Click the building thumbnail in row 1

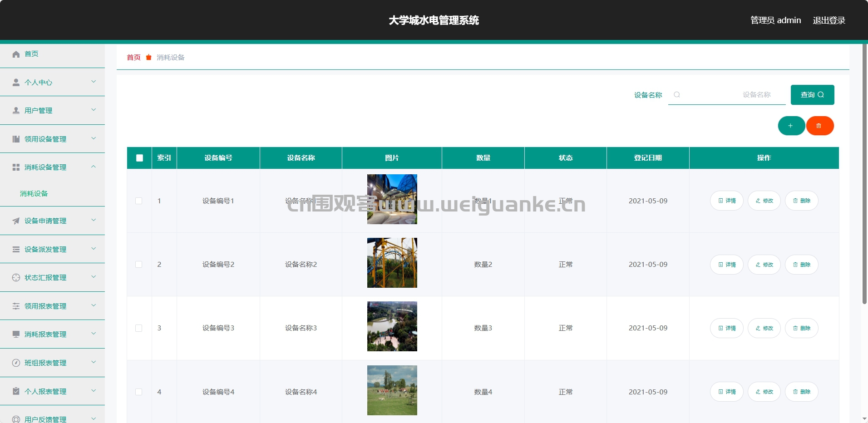[392, 199]
